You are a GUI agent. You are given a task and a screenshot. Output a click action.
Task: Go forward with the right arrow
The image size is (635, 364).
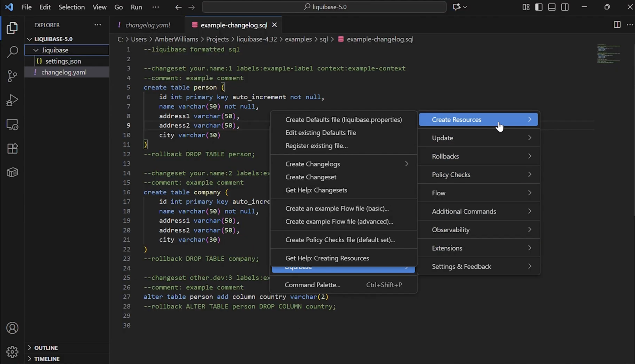[x=192, y=7]
